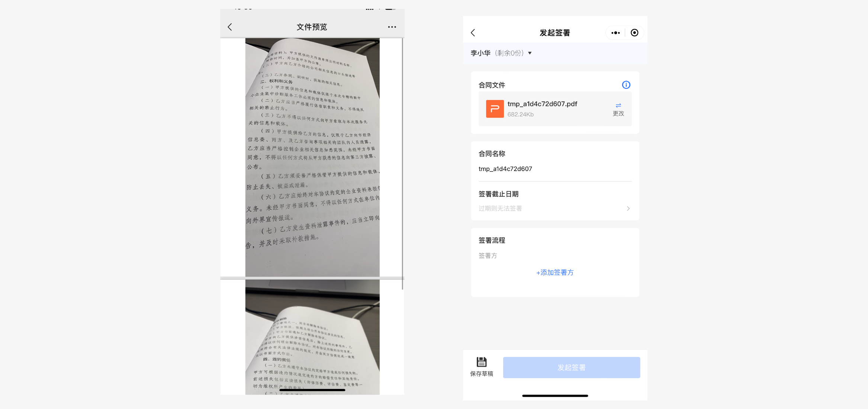Open the mini program more menu
Image resolution: width=868 pixels, height=409 pixels.
(x=615, y=33)
